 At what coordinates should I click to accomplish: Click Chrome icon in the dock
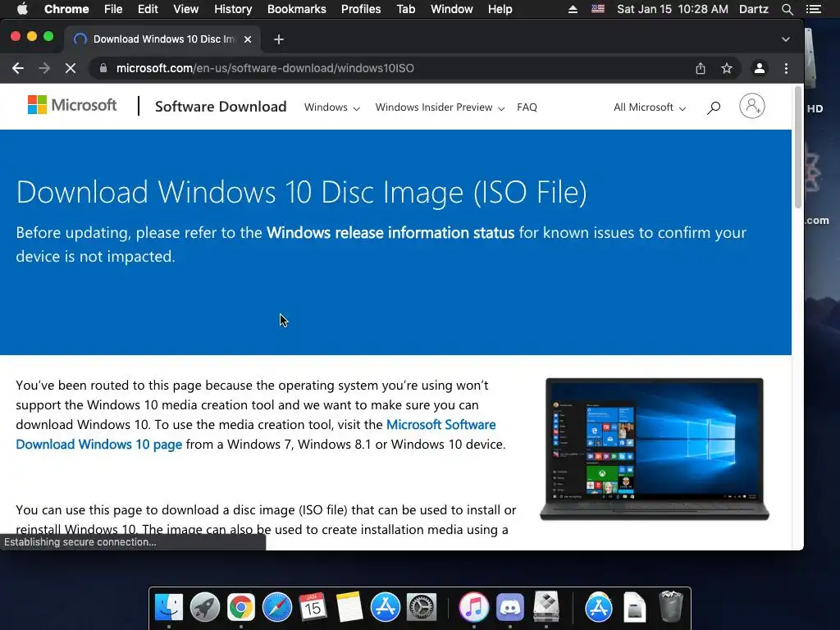tap(241, 607)
